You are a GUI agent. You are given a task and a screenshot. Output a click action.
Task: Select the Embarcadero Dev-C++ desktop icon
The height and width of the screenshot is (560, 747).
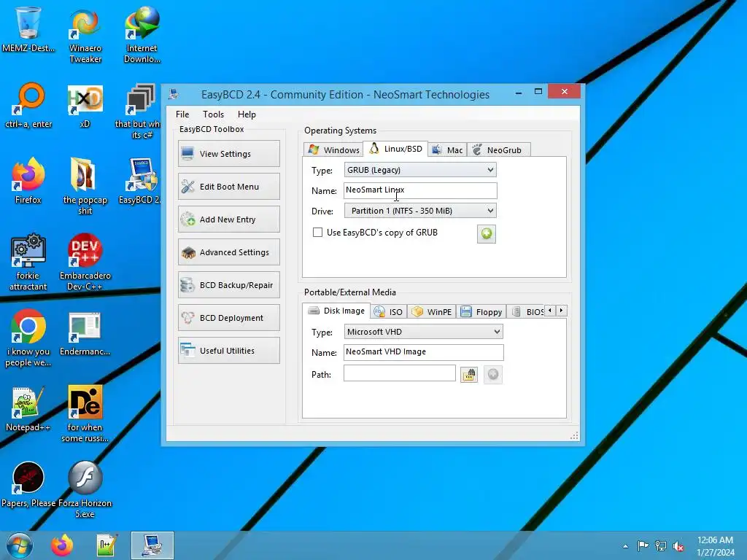pos(85,262)
